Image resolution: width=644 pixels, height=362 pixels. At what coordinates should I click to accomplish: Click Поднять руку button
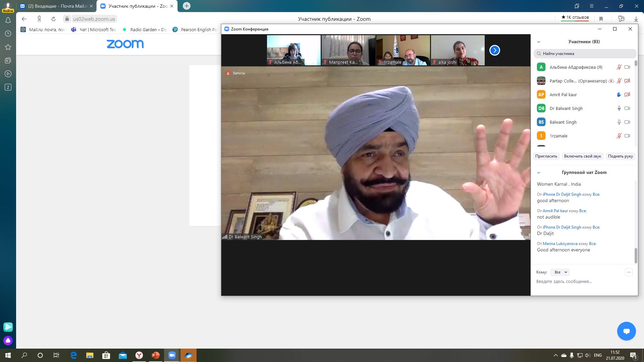(620, 156)
